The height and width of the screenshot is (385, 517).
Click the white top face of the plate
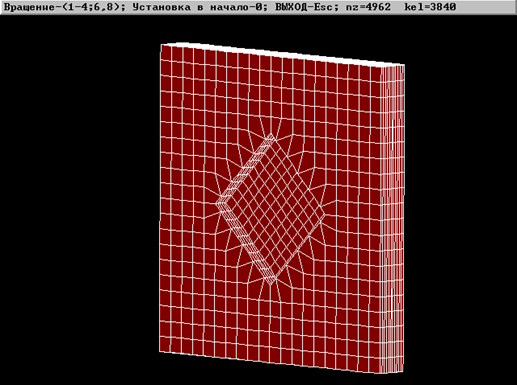[283, 53]
